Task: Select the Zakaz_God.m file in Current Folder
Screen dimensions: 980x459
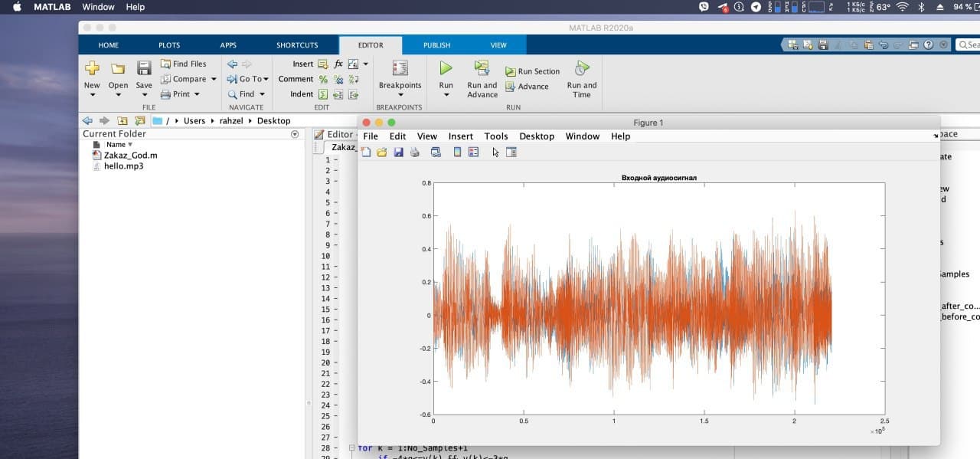Action: click(x=130, y=155)
